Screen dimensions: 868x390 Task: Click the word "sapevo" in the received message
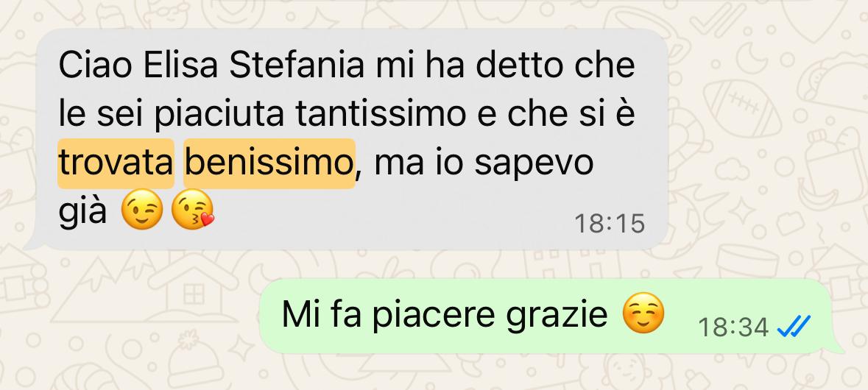534,164
